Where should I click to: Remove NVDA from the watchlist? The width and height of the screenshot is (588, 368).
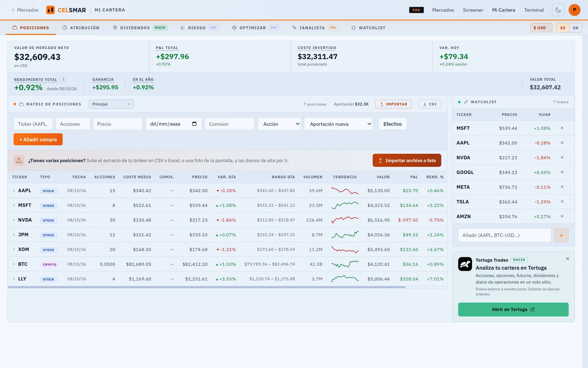562,158
